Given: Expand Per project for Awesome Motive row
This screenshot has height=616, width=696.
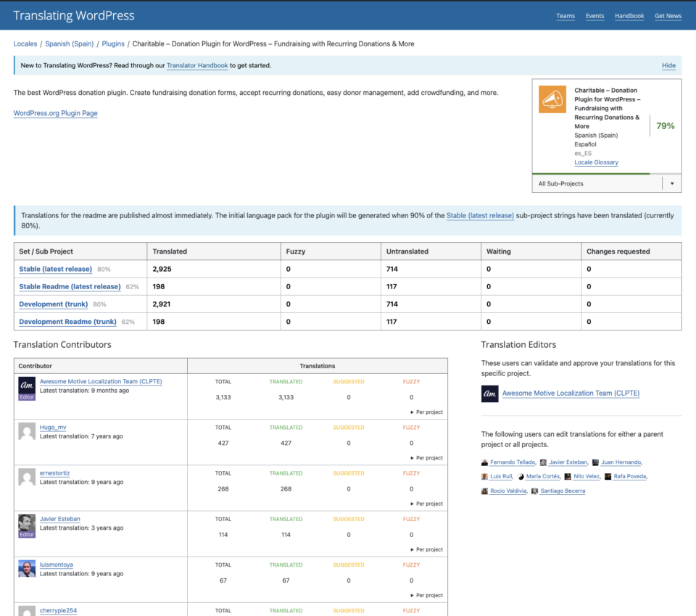Looking at the screenshot, I should [426, 412].
